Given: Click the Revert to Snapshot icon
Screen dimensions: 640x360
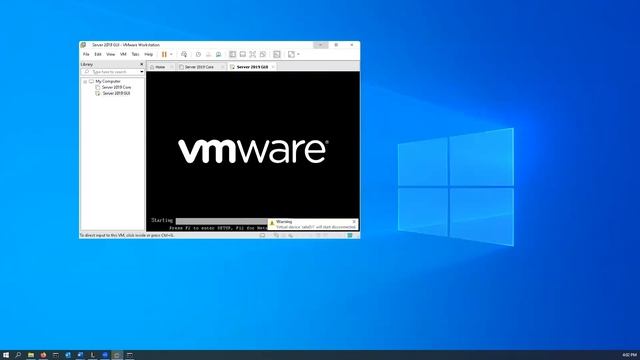Looking at the screenshot, I should (209, 54).
